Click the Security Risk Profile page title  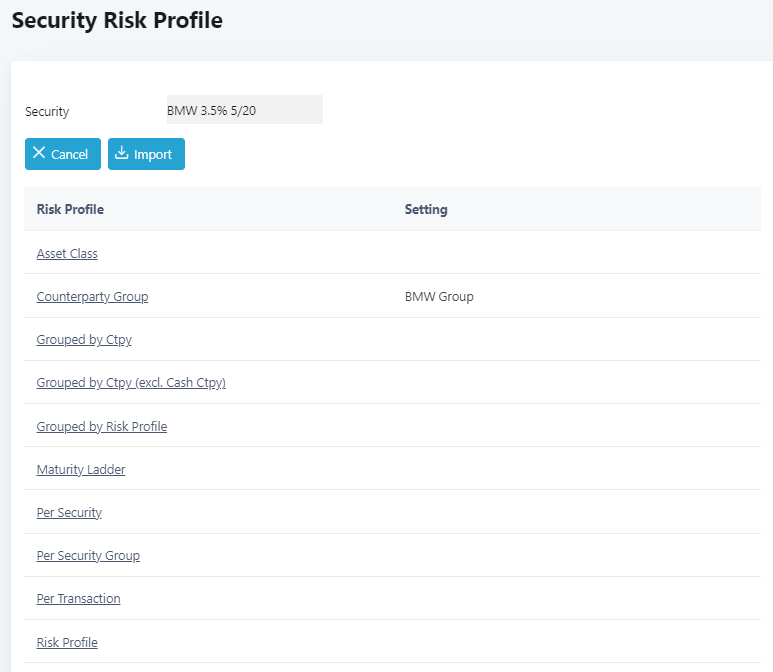pos(117,21)
